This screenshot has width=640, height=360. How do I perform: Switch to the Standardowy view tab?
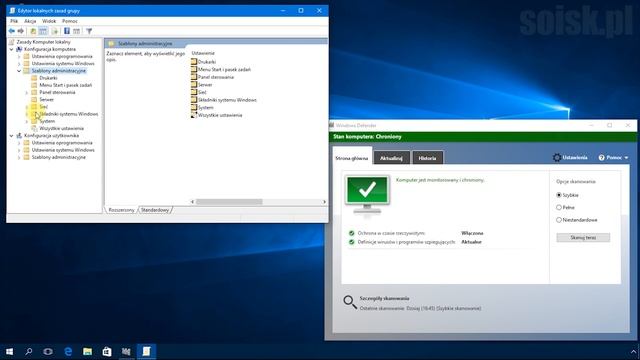(155, 210)
